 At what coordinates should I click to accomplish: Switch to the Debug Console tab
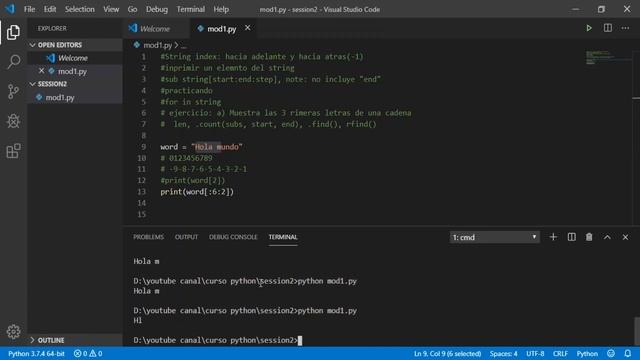click(233, 237)
